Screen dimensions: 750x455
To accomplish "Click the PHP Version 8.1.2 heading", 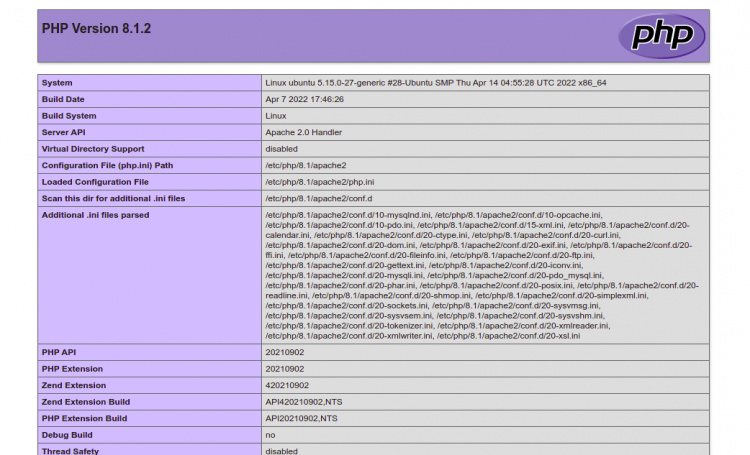I will (x=96, y=28).
